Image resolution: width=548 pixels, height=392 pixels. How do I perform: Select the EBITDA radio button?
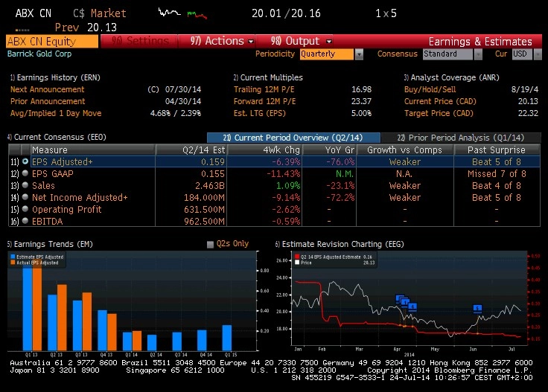point(25,221)
